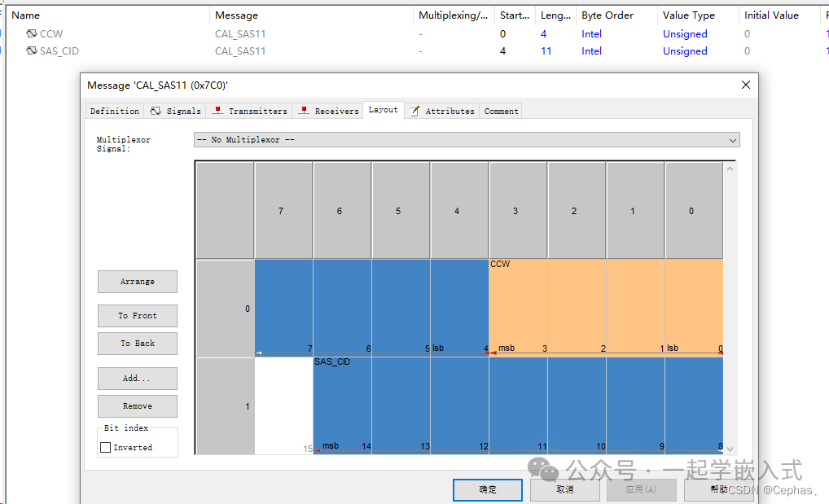Click the Remove button

pyautogui.click(x=137, y=405)
